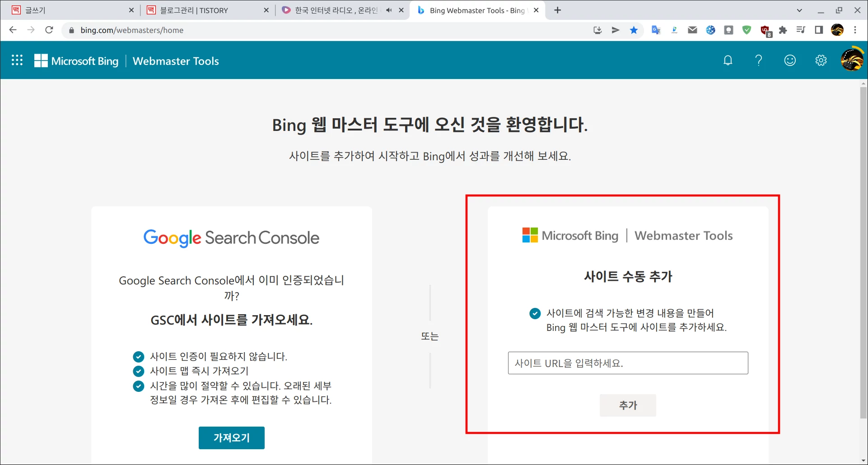Open the Google Translate extension
868x465 pixels.
656,30
